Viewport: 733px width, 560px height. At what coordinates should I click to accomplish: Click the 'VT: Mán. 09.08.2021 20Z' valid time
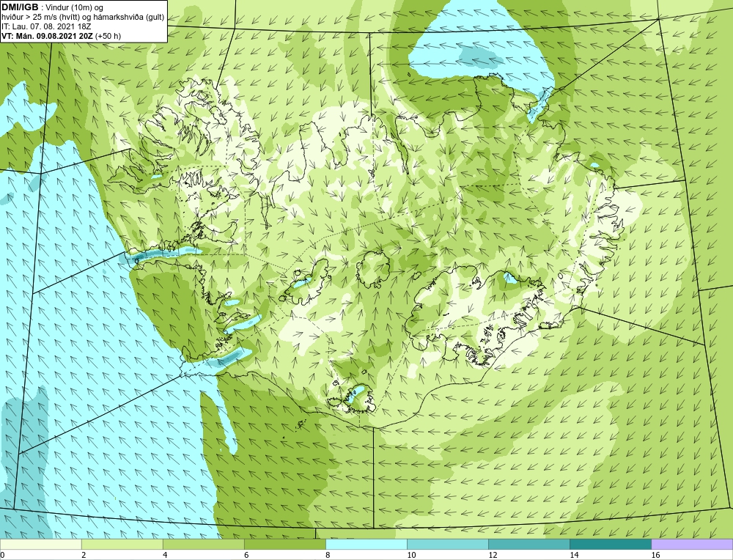click(47, 36)
